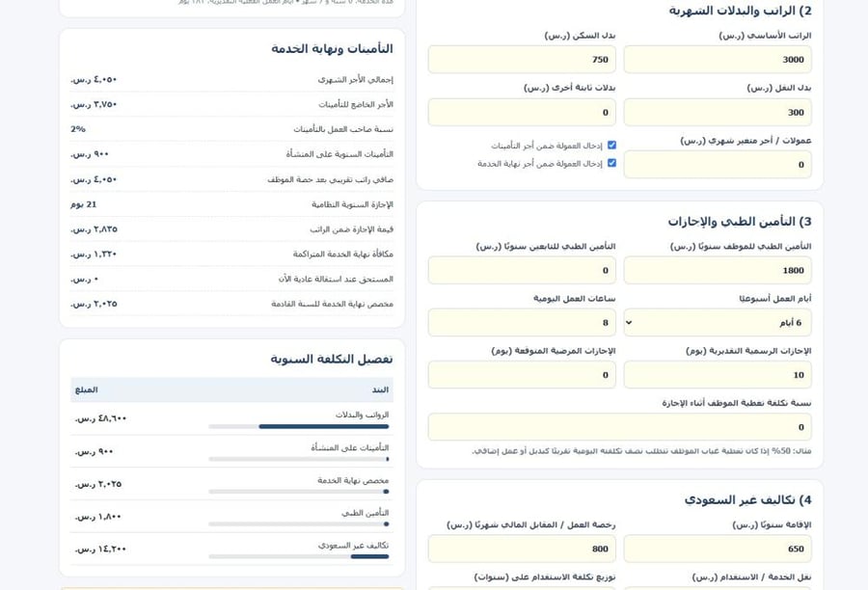This screenshot has width=868, height=590.
Task: Click the التأمينات على المنشأة progress bar
Action: pyautogui.click(x=299, y=459)
